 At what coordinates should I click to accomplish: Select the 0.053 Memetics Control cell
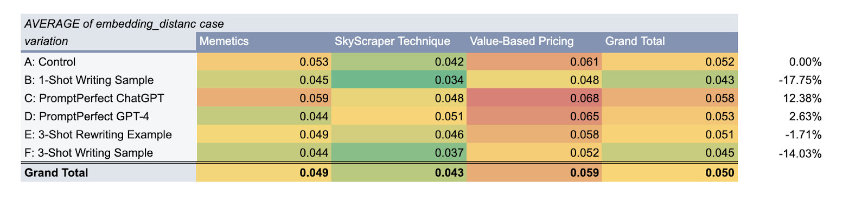[x=263, y=62]
